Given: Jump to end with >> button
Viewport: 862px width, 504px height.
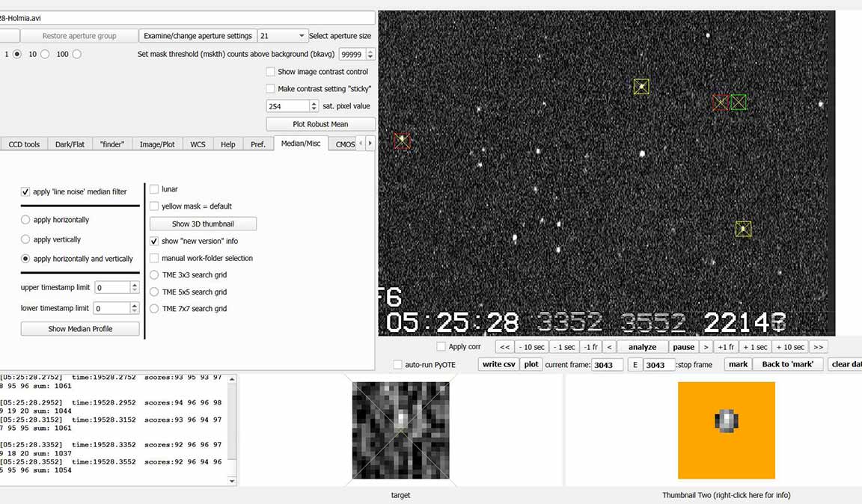Looking at the screenshot, I should (x=818, y=347).
